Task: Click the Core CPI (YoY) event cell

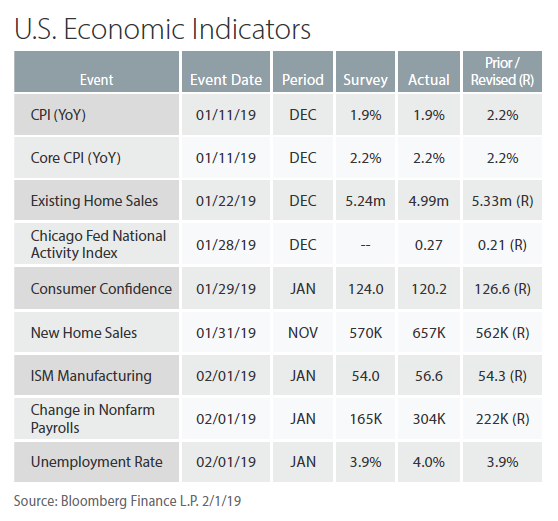Action: [96, 158]
